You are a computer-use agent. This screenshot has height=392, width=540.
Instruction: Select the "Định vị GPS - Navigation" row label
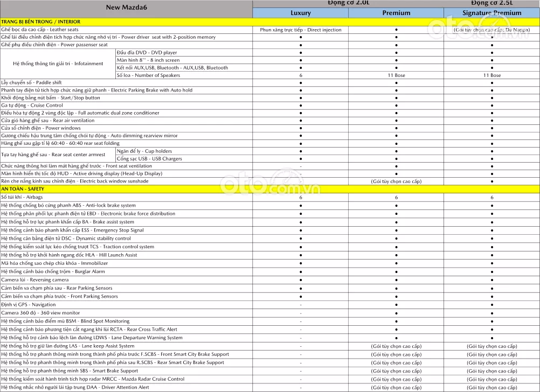tap(28, 305)
